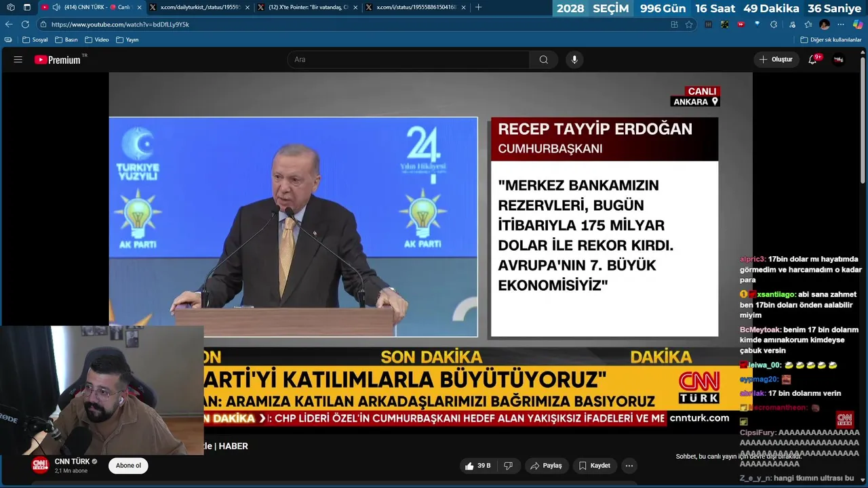The height and width of the screenshot is (488, 868).
Task: Share video with Paylaş button
Action: click(x=546, y=466)
